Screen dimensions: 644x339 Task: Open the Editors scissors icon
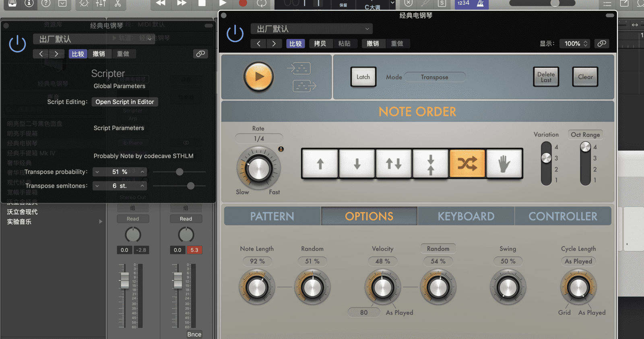click(118, 3)
